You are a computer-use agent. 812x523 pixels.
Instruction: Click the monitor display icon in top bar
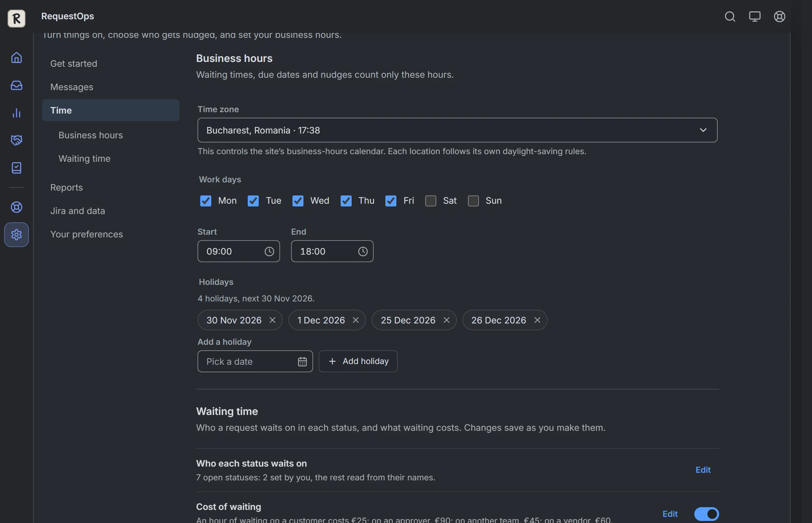(x=755, y=16)
